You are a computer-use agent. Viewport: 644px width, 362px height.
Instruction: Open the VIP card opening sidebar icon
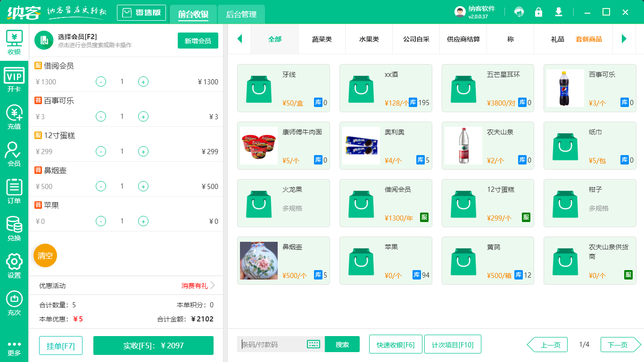[14, 79]
